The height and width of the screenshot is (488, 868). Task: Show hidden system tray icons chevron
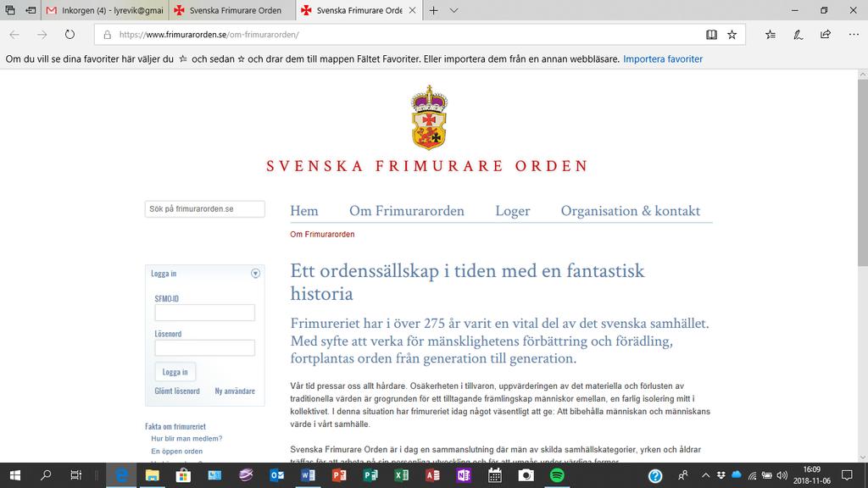point(705,475)
